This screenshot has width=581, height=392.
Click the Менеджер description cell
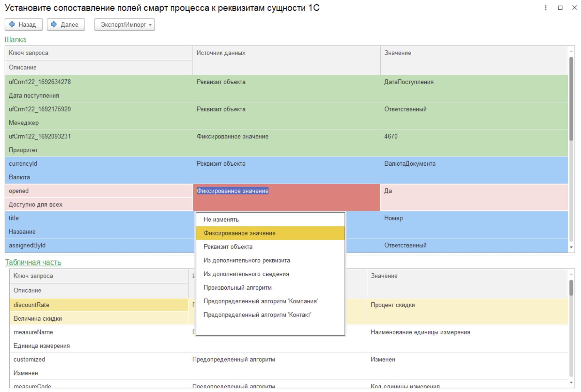point(99,123)
